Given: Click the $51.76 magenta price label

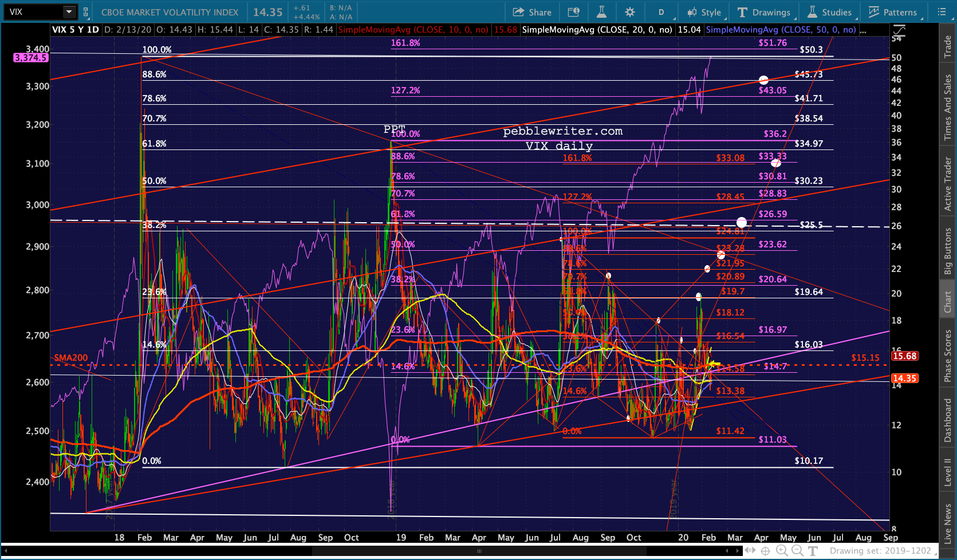Looking at the screenshot, I should (773, 43).
